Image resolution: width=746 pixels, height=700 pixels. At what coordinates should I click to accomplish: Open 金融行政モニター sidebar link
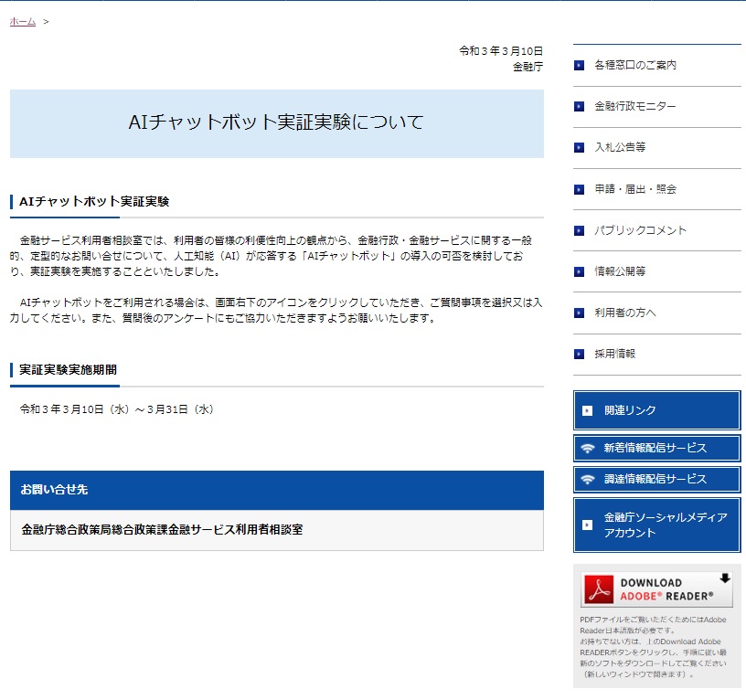[635, 106]
